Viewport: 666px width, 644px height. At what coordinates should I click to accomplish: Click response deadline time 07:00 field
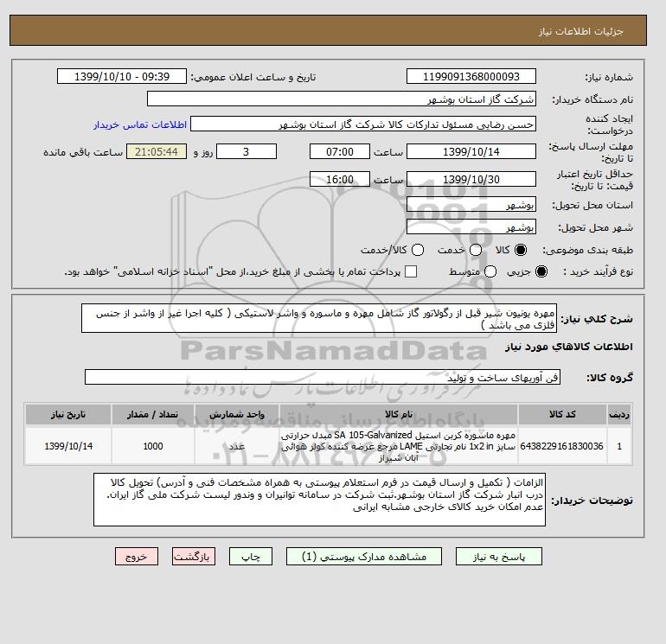(x=340, y=151)
